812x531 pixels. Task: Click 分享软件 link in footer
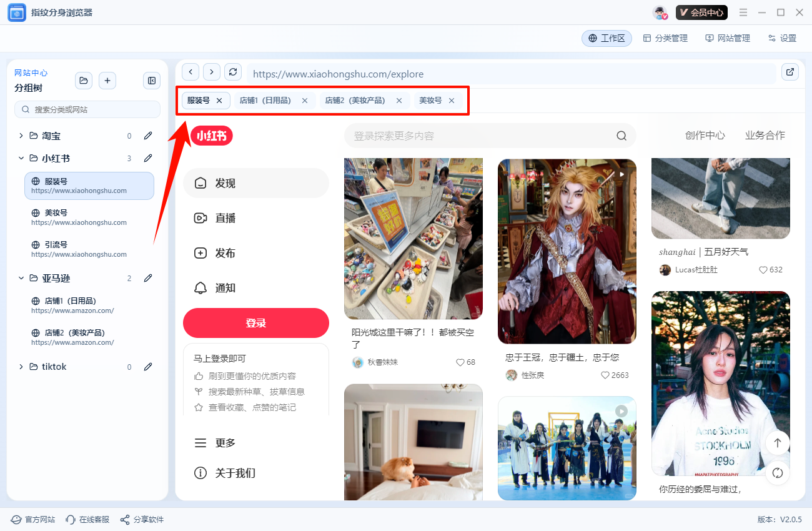click(x=142, y=520)
